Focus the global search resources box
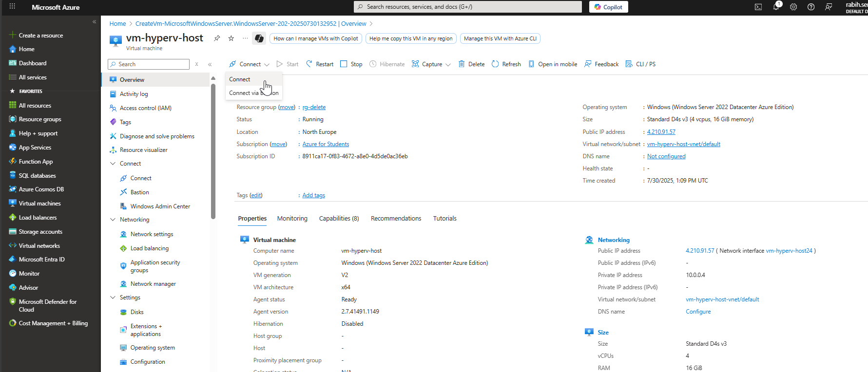Image resolution: width=868 pixels, height=372 pixels. (468, 7)
